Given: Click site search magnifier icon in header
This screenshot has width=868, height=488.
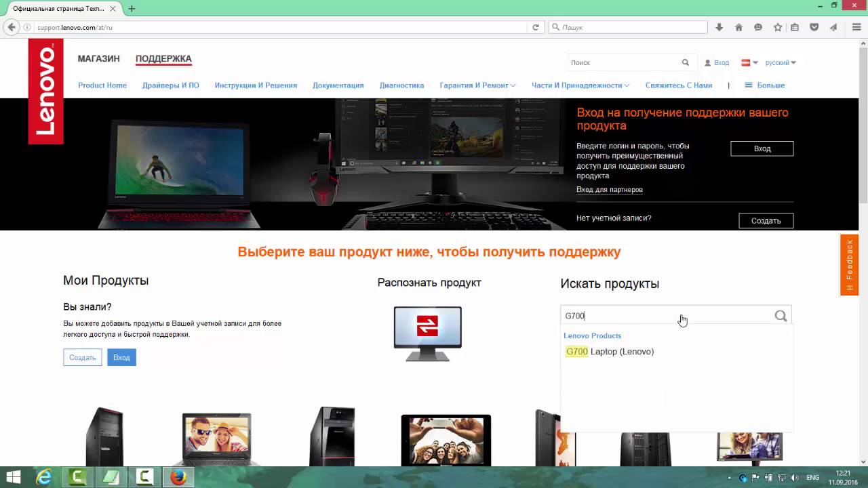Looking at the screenshot, I should [x=686, y=62].
